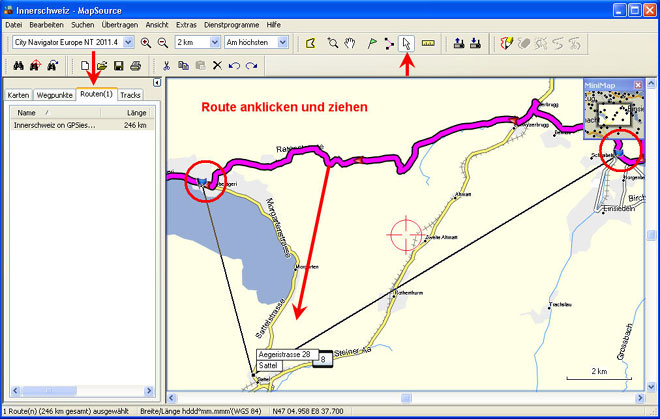Screen dimensions: 660x419
Task: Select the Track Draw pencil tool
Action: [506, 43]
